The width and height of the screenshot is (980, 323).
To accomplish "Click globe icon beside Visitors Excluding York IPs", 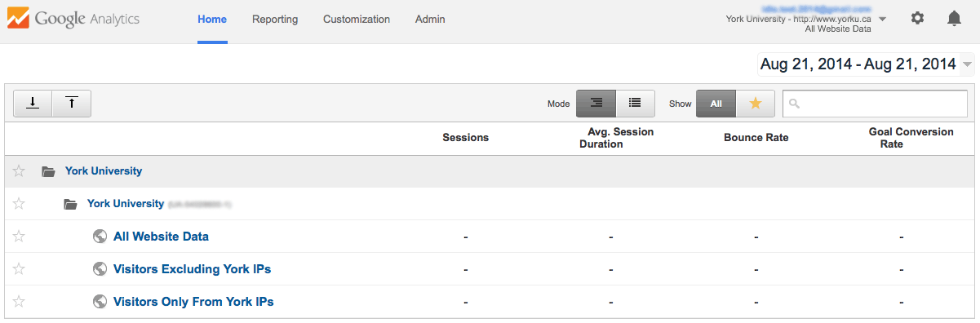I will click(100, 269).
